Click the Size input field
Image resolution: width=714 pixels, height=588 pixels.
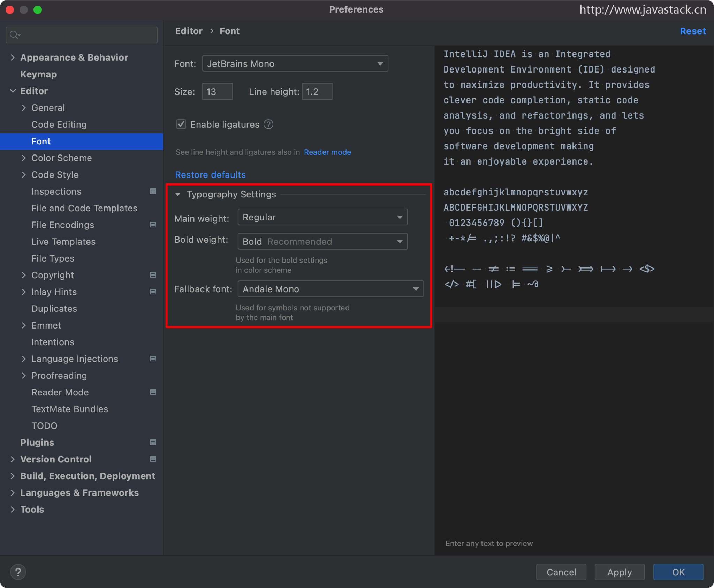point(217,91)
